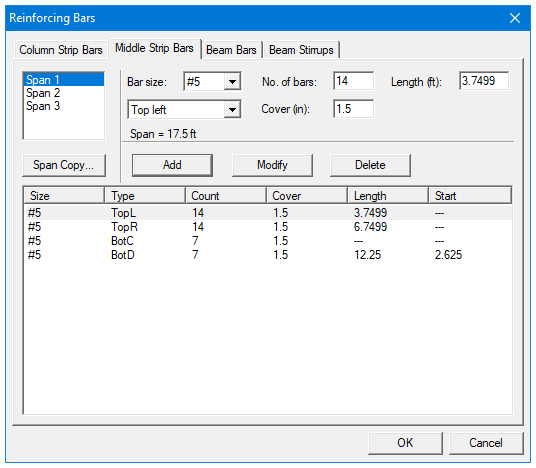The width and height of the screenshot is (536, 468).
Task: Expand the Bar size dropdown arrow
Action: pyautogui.click(x=232, y=82)
